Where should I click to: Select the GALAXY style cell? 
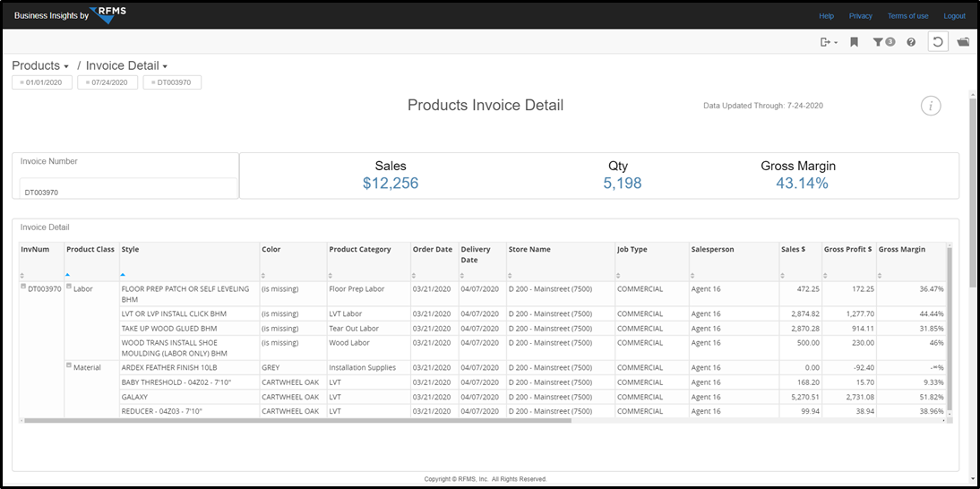coord(190,397)
